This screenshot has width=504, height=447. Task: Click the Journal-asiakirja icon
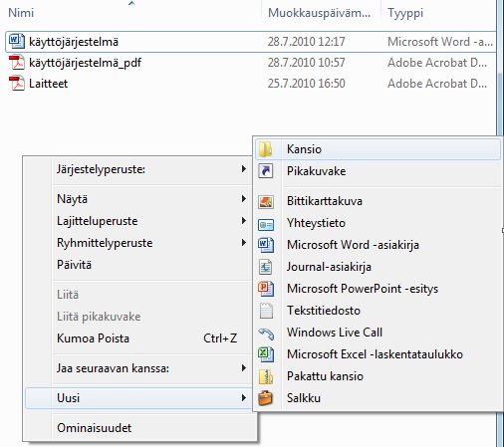pos(266,267)
